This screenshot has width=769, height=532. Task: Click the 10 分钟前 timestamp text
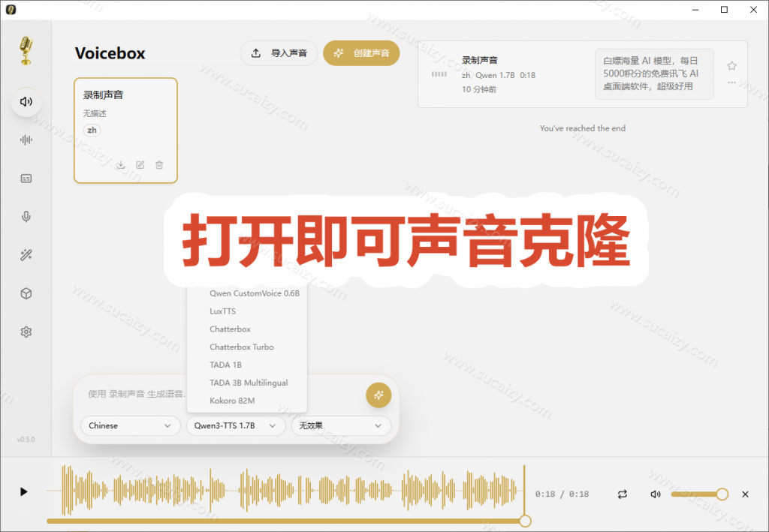point(479,89)
